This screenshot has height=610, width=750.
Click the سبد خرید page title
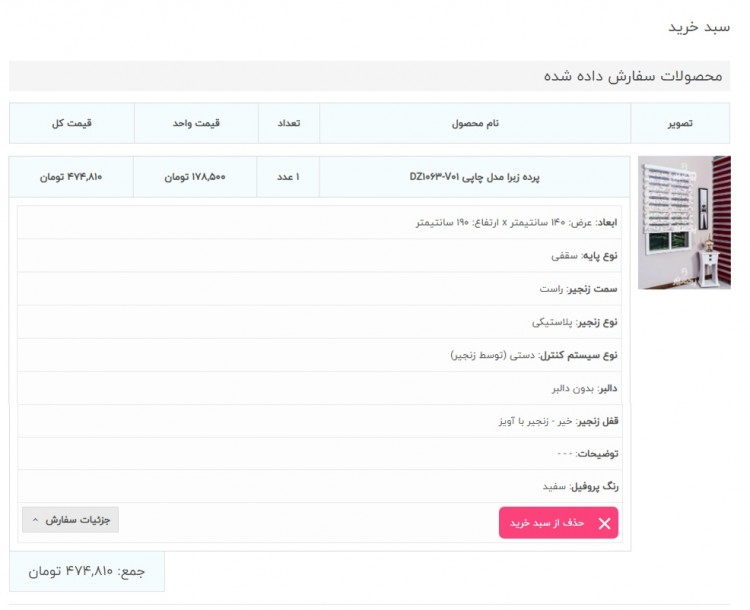699,27
